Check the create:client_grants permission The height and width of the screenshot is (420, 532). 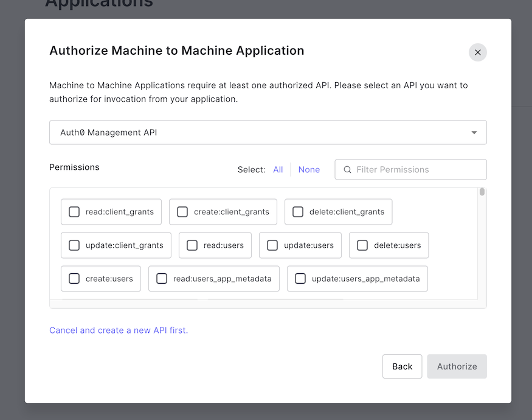[x=182, y=212]
